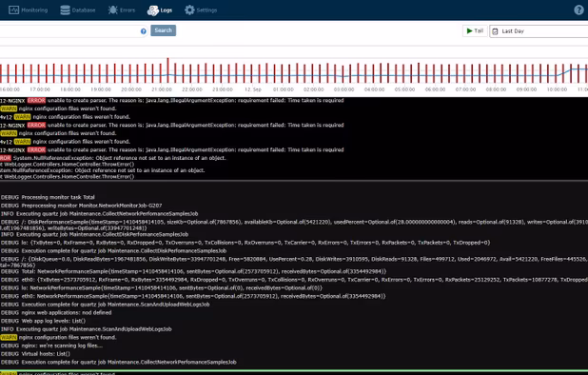Go to the Monitoring menu label

(34, 10)
